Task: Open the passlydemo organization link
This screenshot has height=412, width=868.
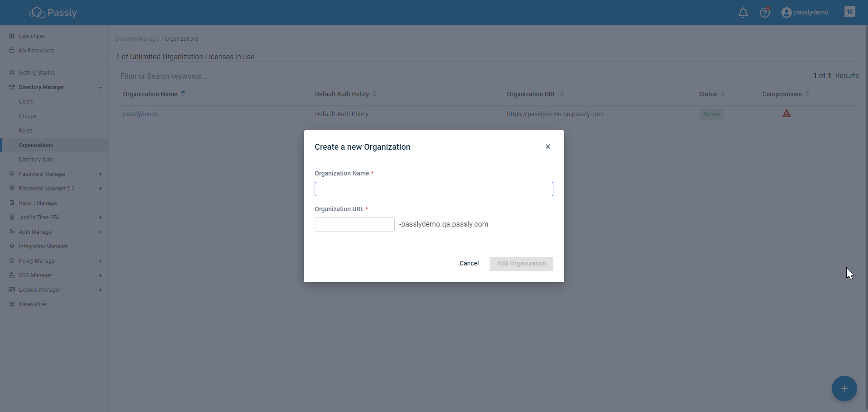Action: 140,114
